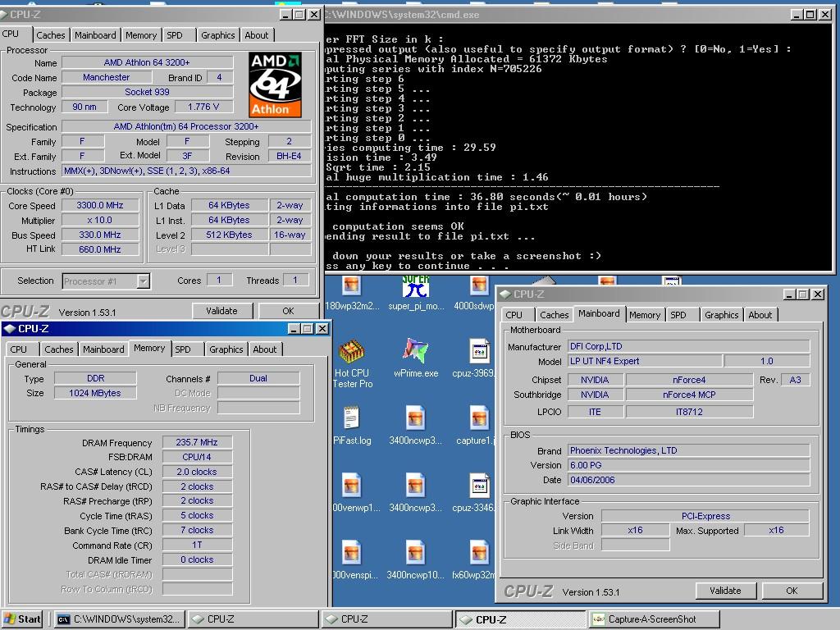Click Validate in the top-left CPU-Z window
Screen dimensions: 840x630
(x=221, y=311)
